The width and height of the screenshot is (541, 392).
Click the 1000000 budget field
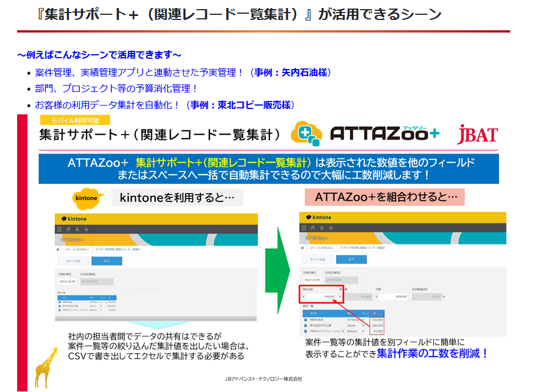[x=394, y=296]
